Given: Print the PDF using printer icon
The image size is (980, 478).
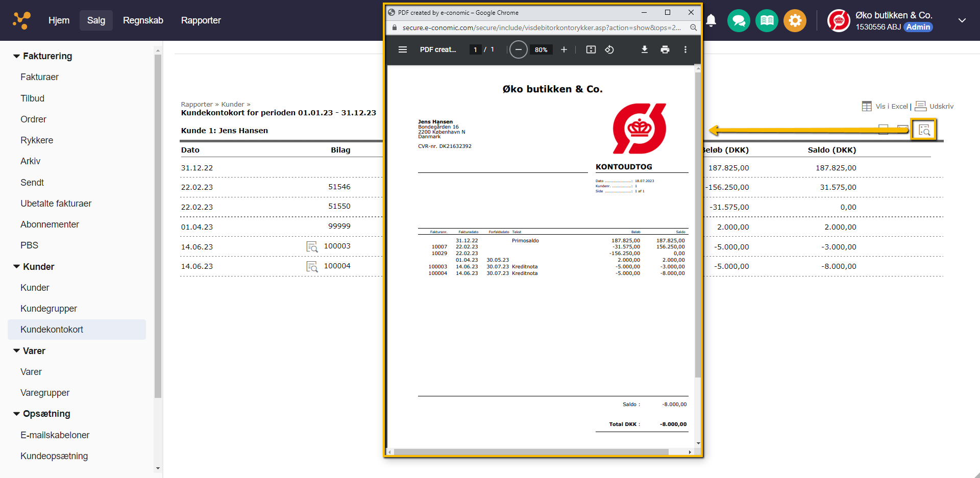Looking at the screenshot, I should (x=665, y=49).
